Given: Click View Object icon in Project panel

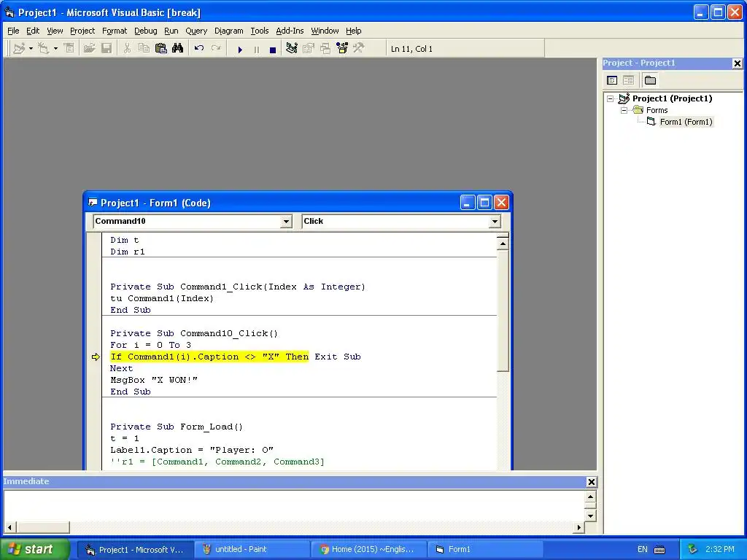Looking at the screenshot, I should [628, 80].
